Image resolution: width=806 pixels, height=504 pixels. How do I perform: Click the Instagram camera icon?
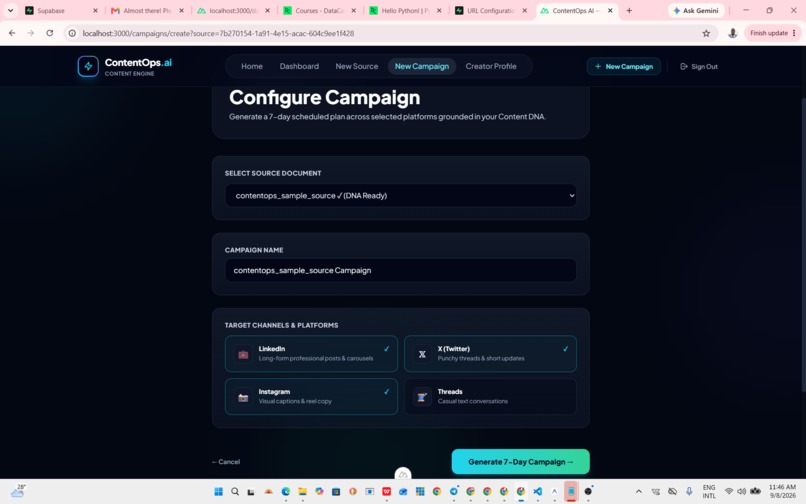tap(243, 397)
